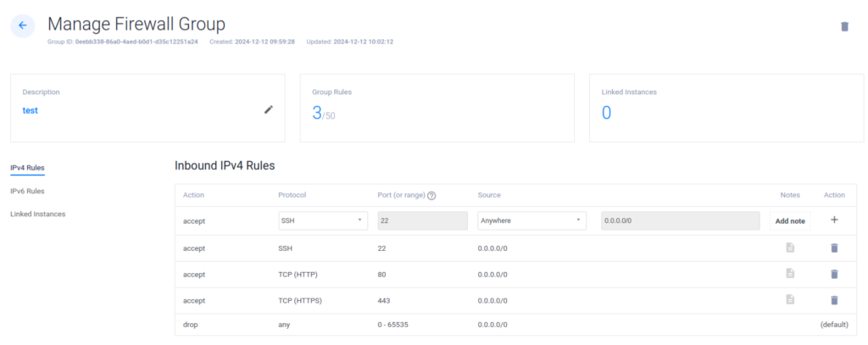Image resolution: width=868 pixels, height=345 pixels.
Task: Click the source IP field 0.0.0.0/0
Action: point(679,220)
